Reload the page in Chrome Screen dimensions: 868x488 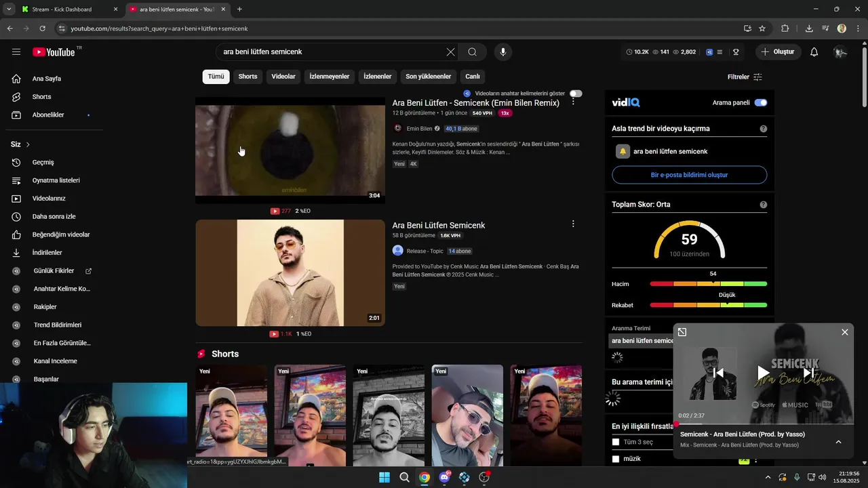[42, 28]
